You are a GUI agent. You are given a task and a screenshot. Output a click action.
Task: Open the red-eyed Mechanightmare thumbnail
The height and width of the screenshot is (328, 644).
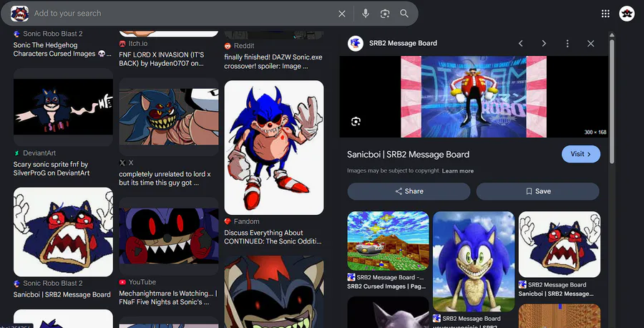click(169, 236)
